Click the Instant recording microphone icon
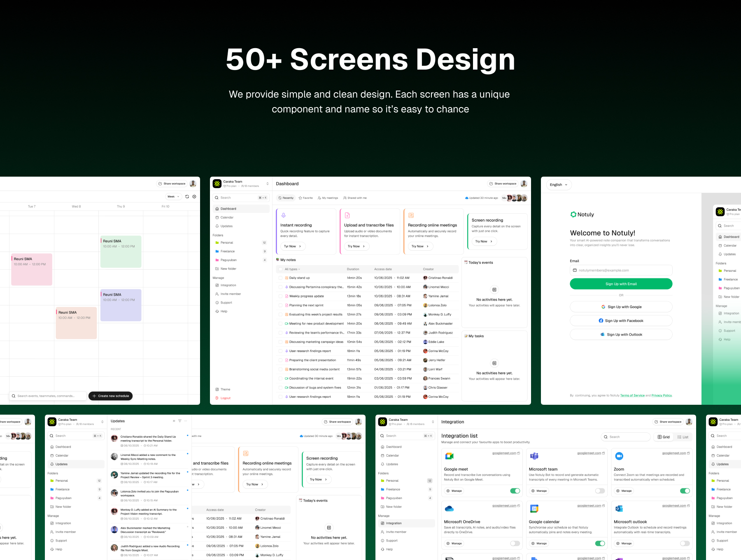The height and width of the screenshot is (560, 741). point(283,215)
